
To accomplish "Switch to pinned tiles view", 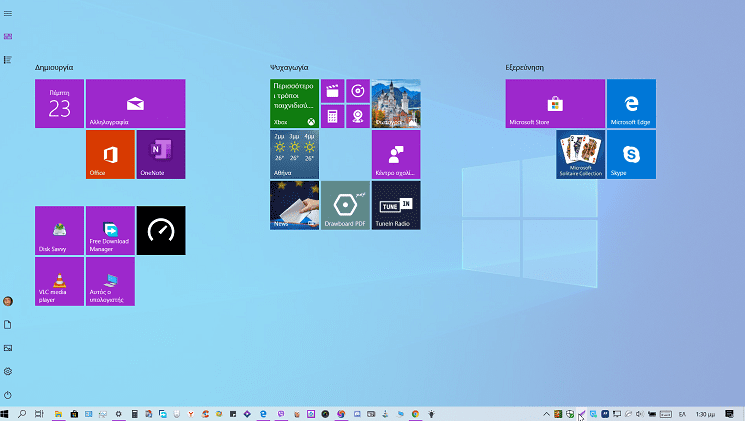I will tap(8, 37).
